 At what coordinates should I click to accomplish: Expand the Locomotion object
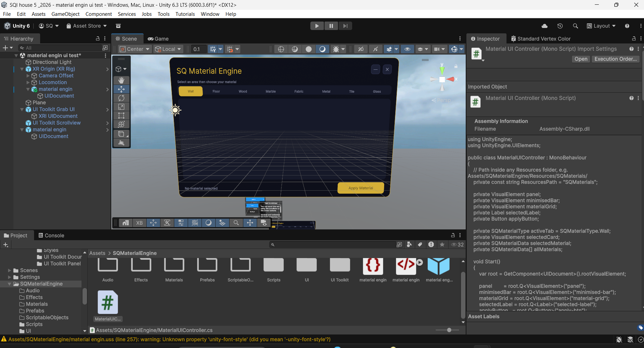click(28, 83)
